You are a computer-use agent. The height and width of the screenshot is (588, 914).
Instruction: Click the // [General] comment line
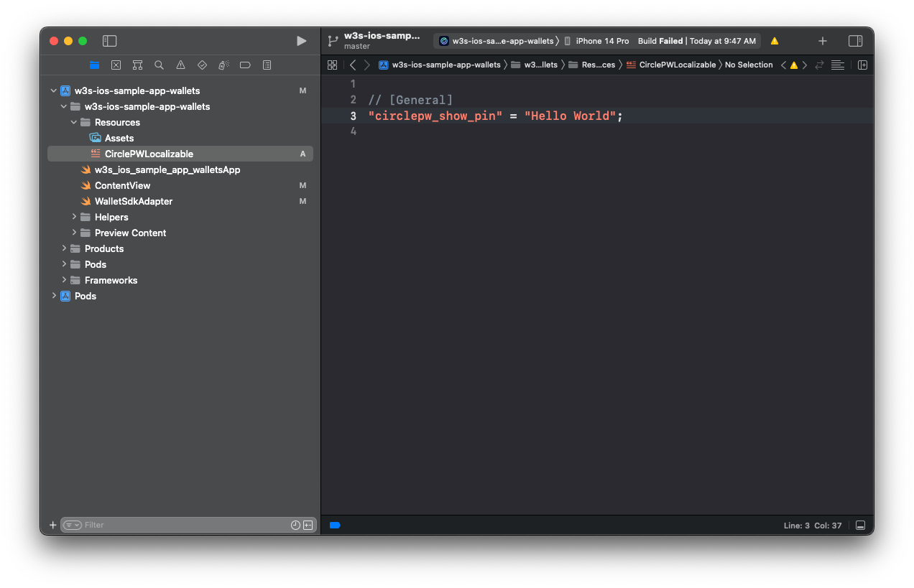[410, 100]
